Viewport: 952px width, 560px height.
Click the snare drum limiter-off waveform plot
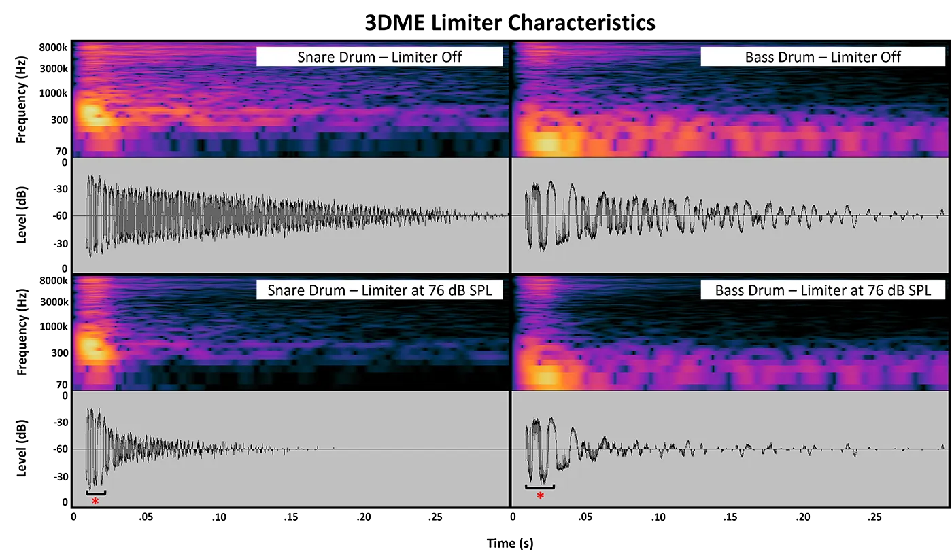tap(290, 215)
